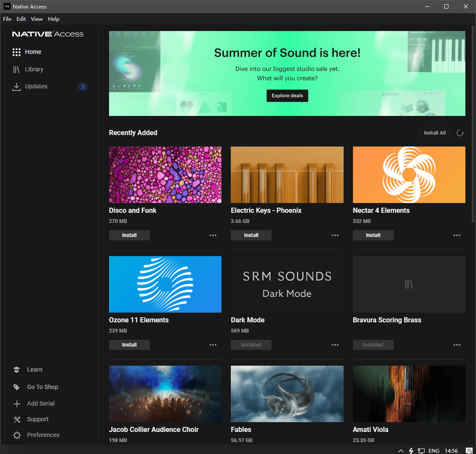Open the Edit menu

click(x=21, y=19)
